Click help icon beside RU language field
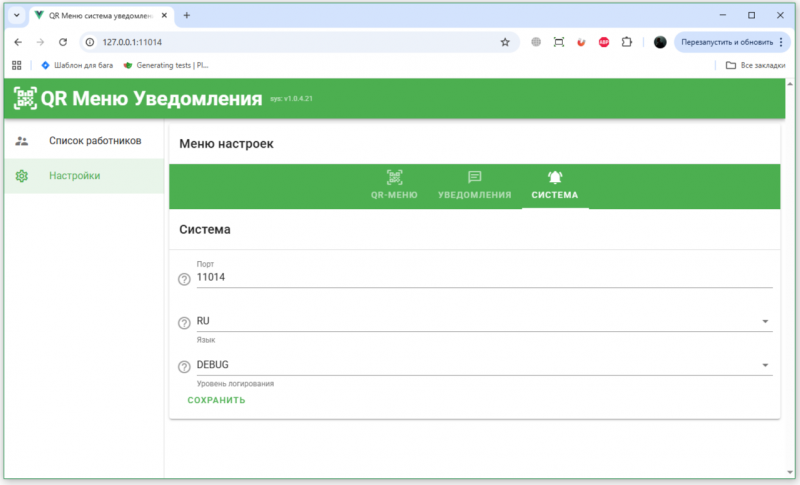This screenshot has height=485, width=800. (184, 323)
